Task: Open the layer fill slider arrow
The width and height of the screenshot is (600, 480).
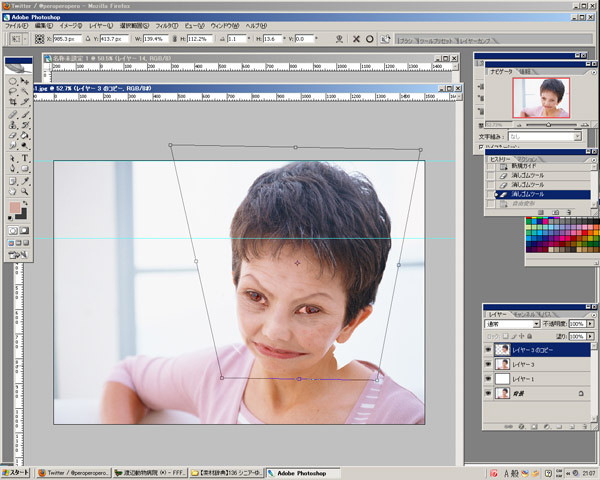Action: 590,336
